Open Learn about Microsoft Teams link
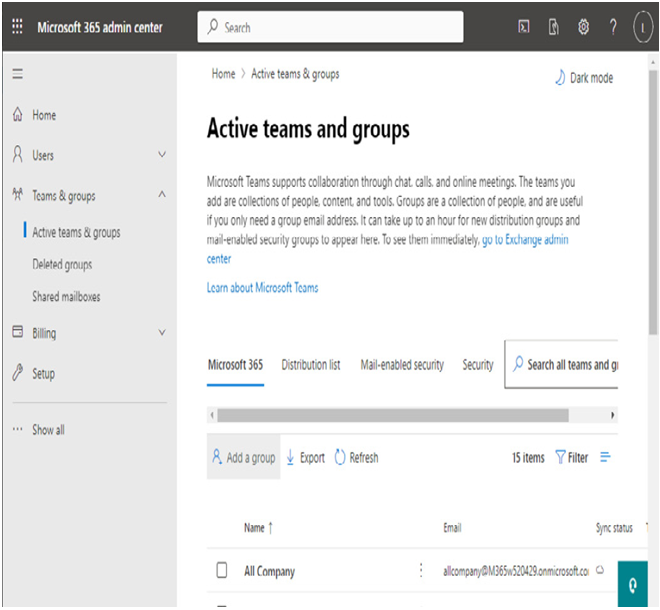The width and height of the screenshot is (660, 610). click(x=262, y=288)
